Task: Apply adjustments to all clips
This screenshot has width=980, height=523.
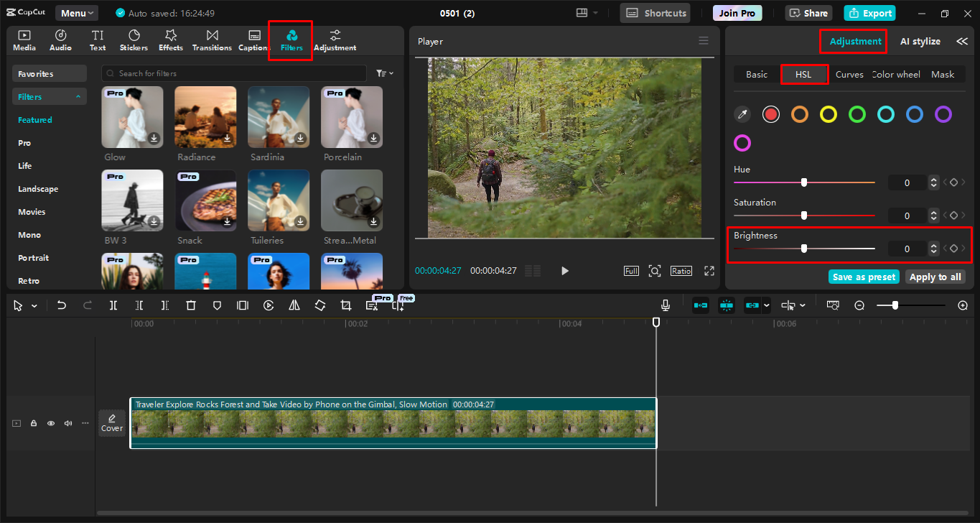Action: (935, 277)
